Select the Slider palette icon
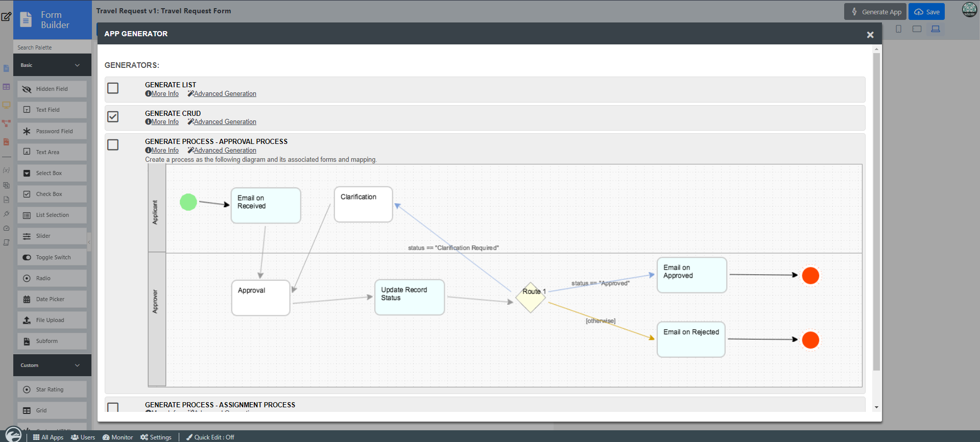This screenshot has width=980, height=442. coord(27,236)
